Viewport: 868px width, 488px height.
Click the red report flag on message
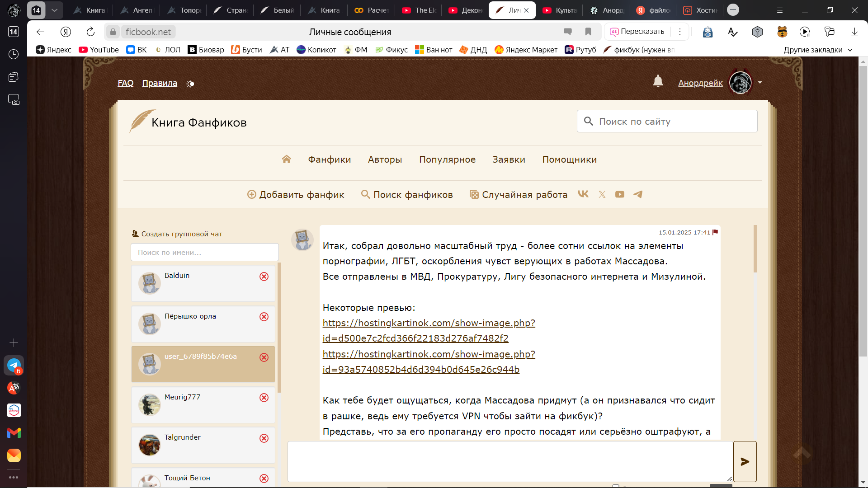tap(715, 232)
